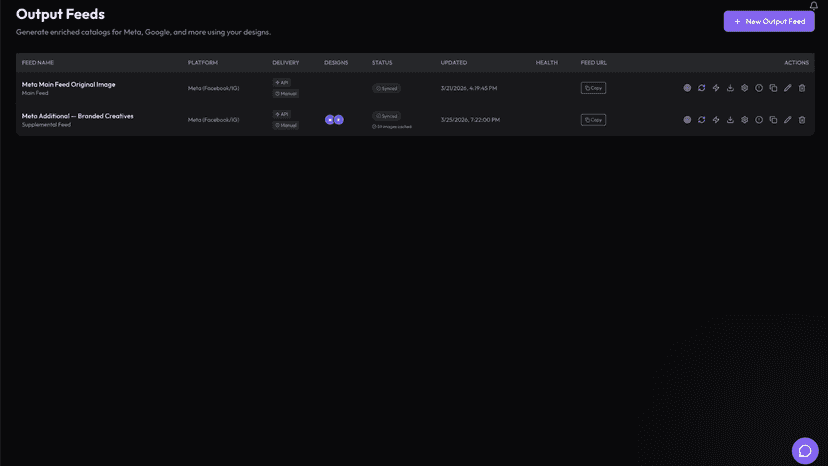The image size is (828, 466).
Task: Click the download icon for Meta Additional feed
Action: (x=730, y=120)
